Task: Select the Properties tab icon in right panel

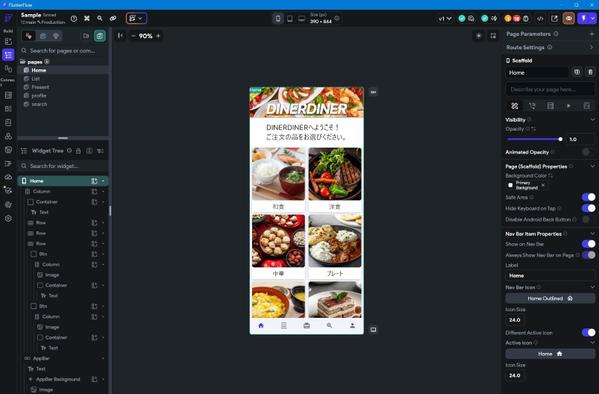Action: pos(515,106)
